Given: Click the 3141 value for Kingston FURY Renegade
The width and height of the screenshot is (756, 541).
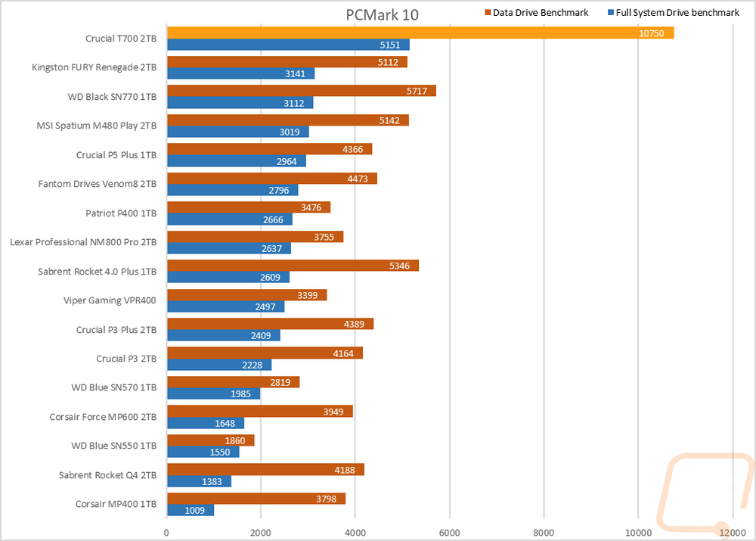Looking at the screenshot, I should [x=295, y=74].
